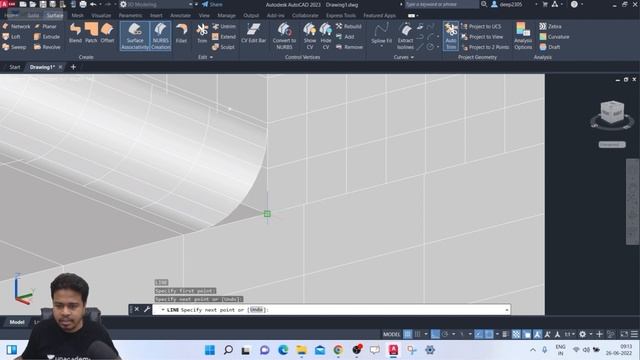Click Project to 2 Points
This screenshot has height=360, width=640.
coord(485,47)
